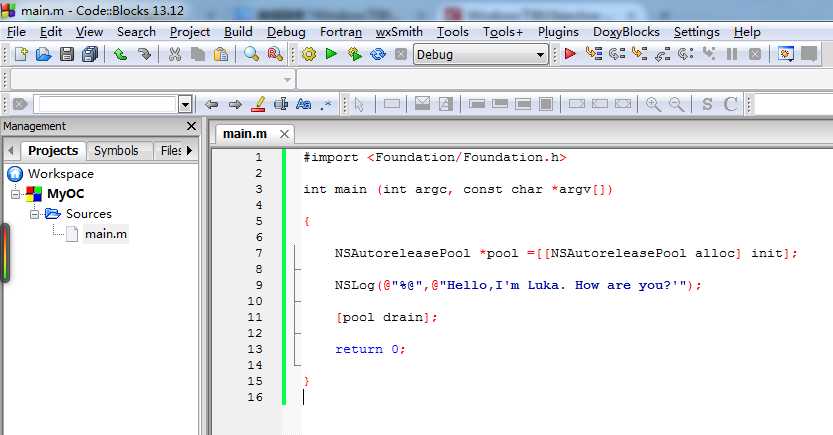Screen dimensions: 833x435
Task: Step out debug icon
Action: point(662,54)
